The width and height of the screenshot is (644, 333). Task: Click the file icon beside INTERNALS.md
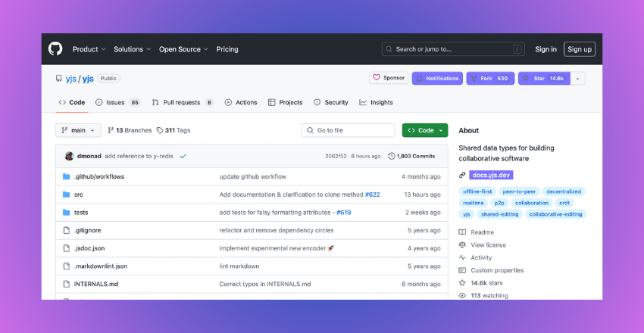[66, 285]
